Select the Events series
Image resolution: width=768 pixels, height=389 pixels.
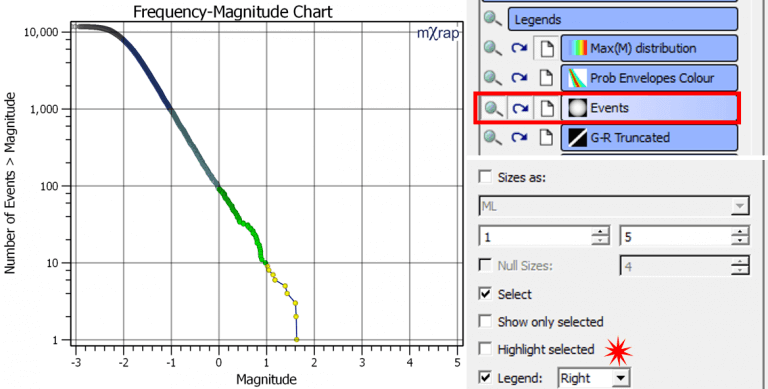649,108
